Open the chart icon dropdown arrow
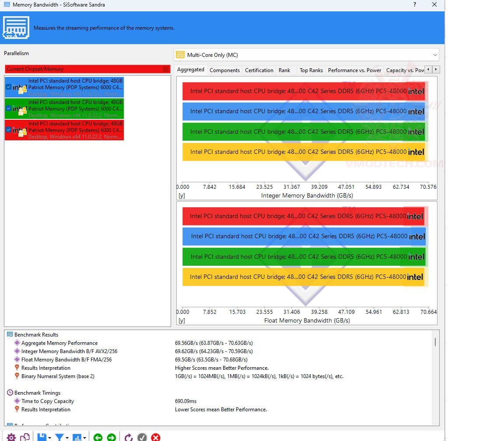This screenshot has width=504, height=441. click(x=84, y=438)
